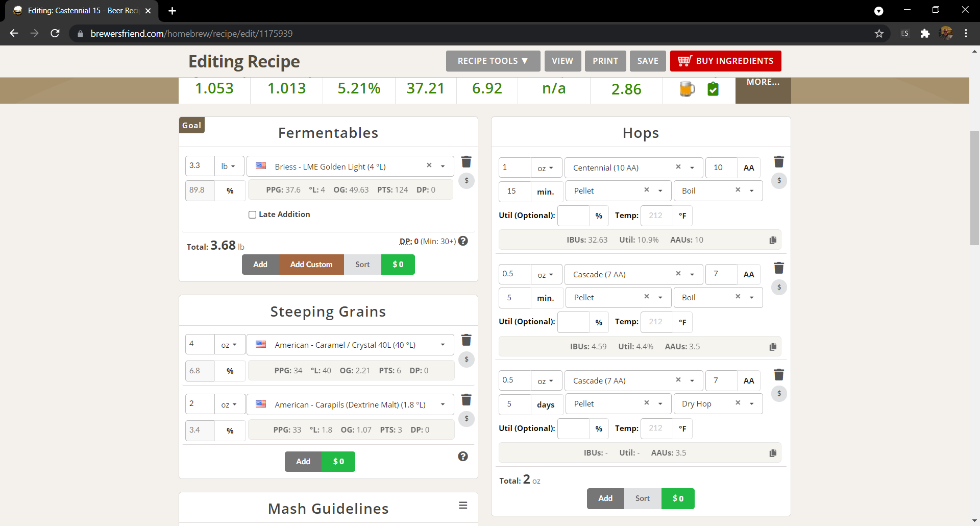Enable the Late Addition checkbox

(x=252, y=214)
